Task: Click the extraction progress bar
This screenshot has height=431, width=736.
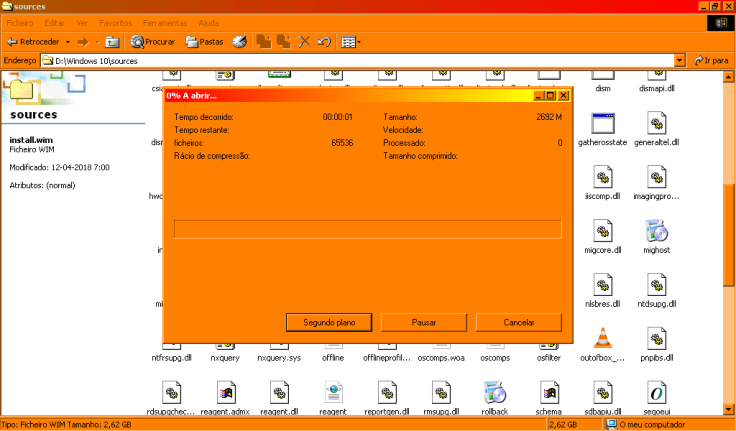Action: [367, 229]
